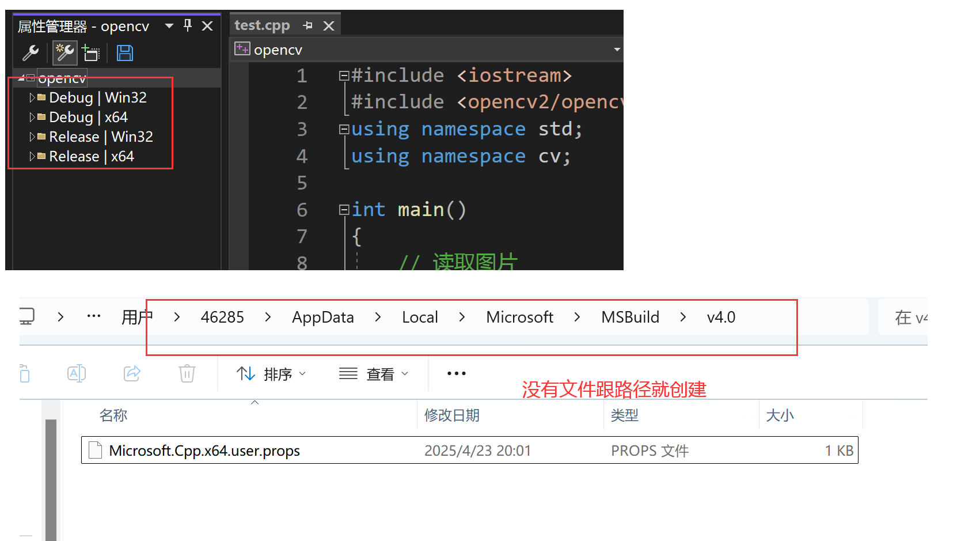This screenshot has width=980, height=541.
Task: Expand the Release | x64 configuration
Action: [32, 157]
